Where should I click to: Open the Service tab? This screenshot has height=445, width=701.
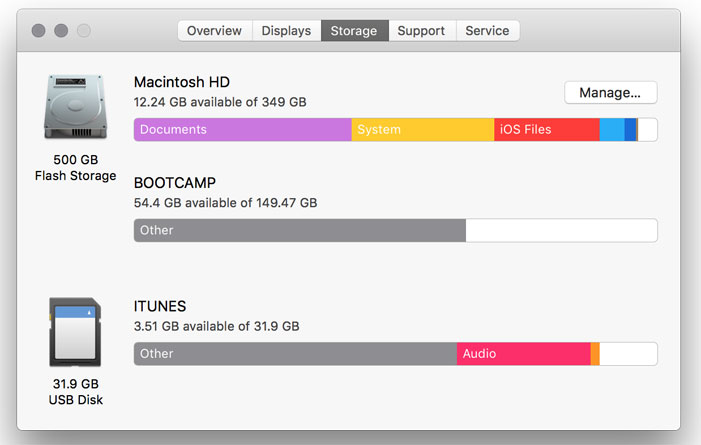click(487, 31)
